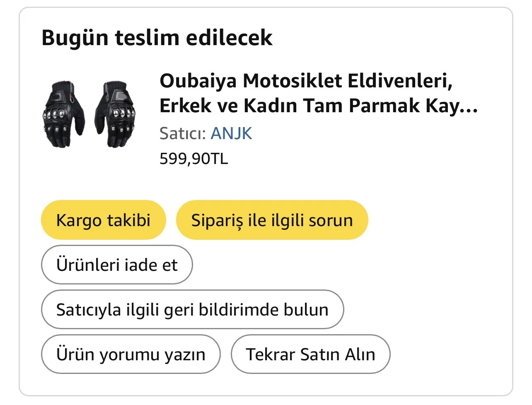This screenshot has height=405, width=532.
Task: Click the left glove in product image
Action: (x=63, y=115)
